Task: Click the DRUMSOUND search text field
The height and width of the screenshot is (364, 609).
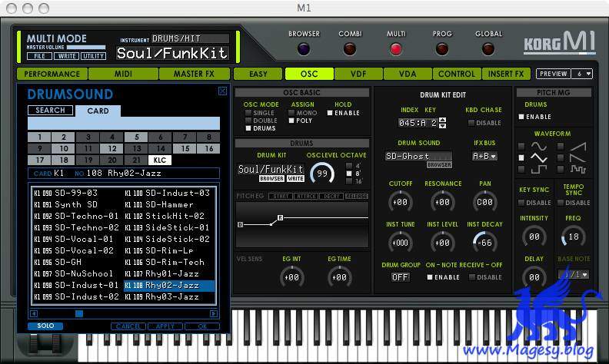Action: [124, 124]
